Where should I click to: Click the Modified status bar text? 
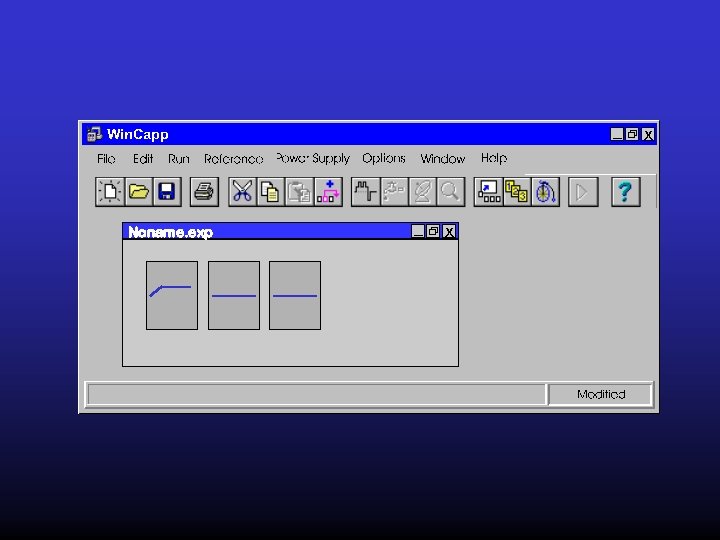point(601,394)
